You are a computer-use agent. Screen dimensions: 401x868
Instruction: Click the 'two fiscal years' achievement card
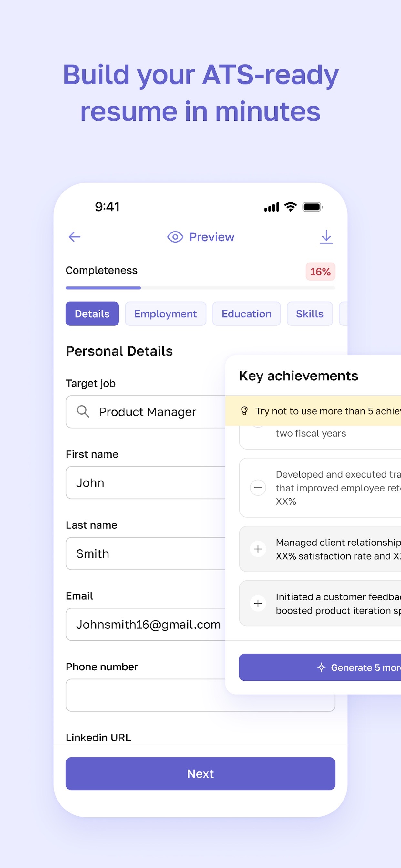pyautogui.click(x=320, y=437)
